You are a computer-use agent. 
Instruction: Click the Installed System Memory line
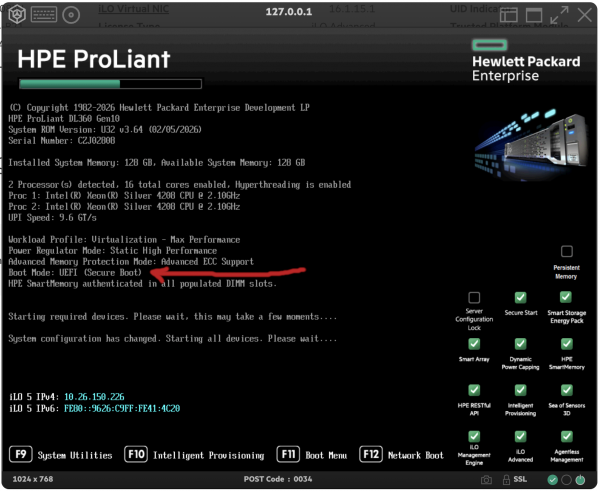click(x=157, y=163)
